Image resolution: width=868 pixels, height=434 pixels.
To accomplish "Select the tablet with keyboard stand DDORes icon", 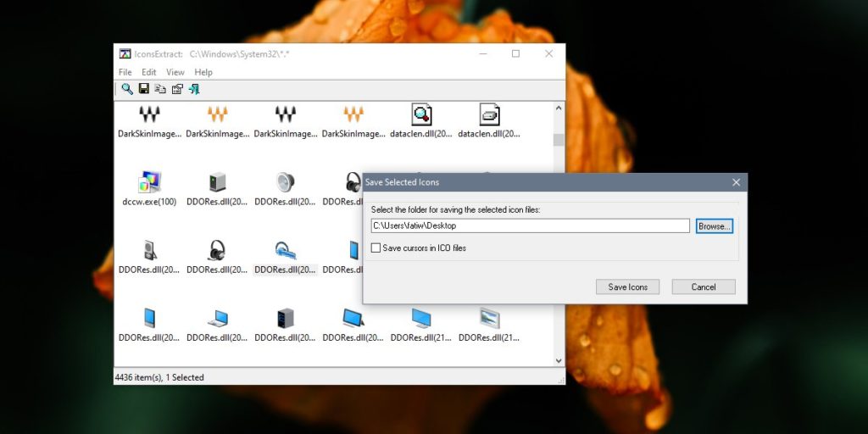I will click(353, 319).
